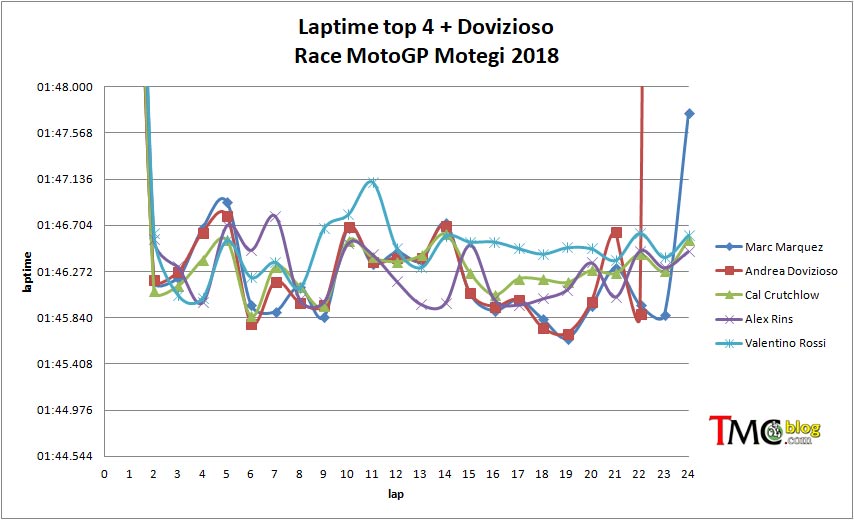854x520 pixels.
Task: Click the x-axis label for lap 0
Action: [x=105, y=474]
